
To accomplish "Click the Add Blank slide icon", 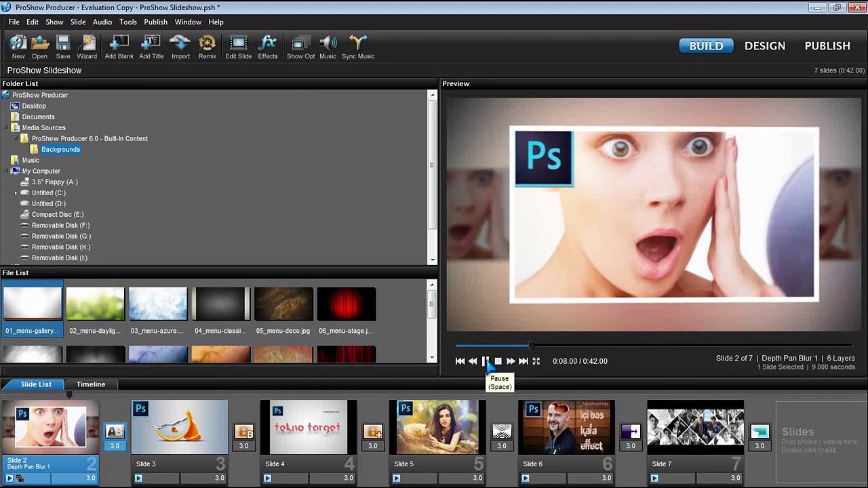I will [x=119, y=47].
